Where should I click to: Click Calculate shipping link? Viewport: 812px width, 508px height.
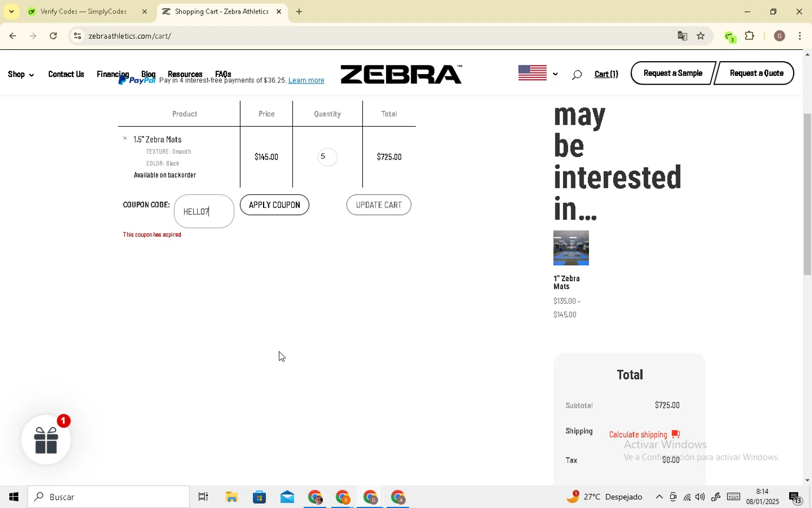point(638,434)
